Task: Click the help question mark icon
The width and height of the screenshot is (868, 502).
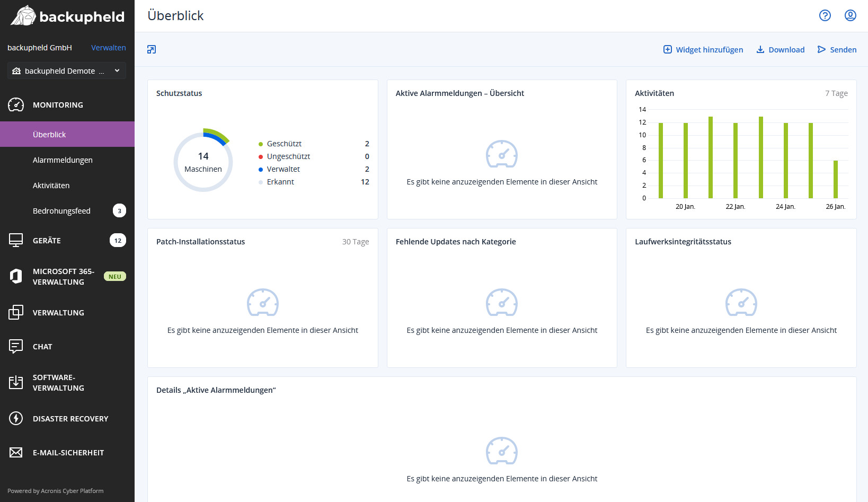Action: 825,15
